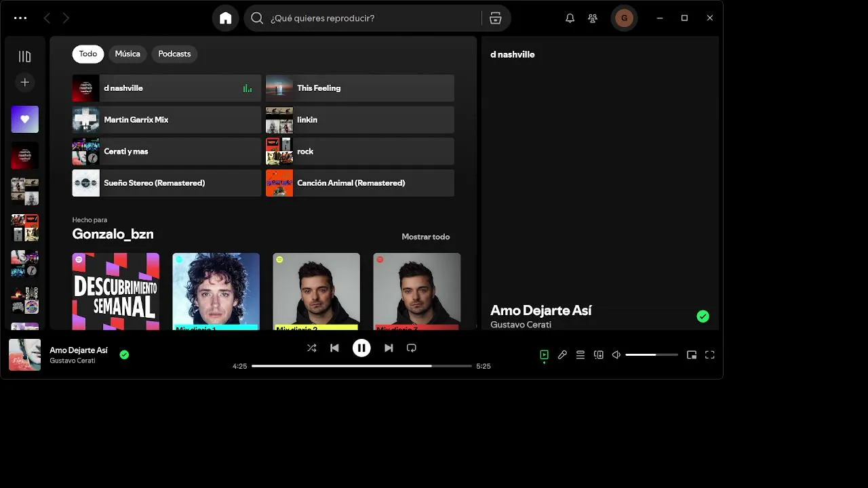Screen dimensions: 868x488
Task: Open Sueño Stereo (Remastered) album card
Action: [x=166, y=183]
